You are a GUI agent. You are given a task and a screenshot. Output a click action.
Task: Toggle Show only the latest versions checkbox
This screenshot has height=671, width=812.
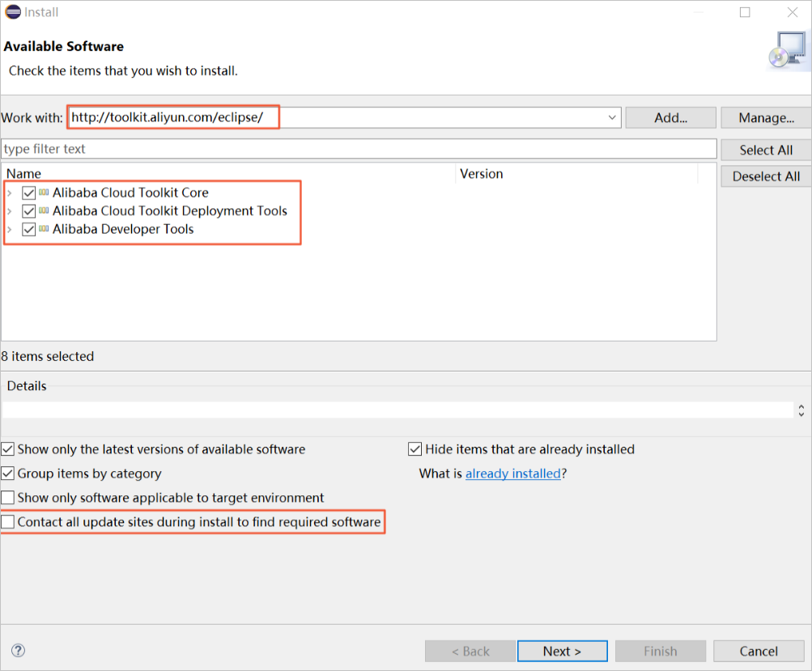(x=8, y=449)
